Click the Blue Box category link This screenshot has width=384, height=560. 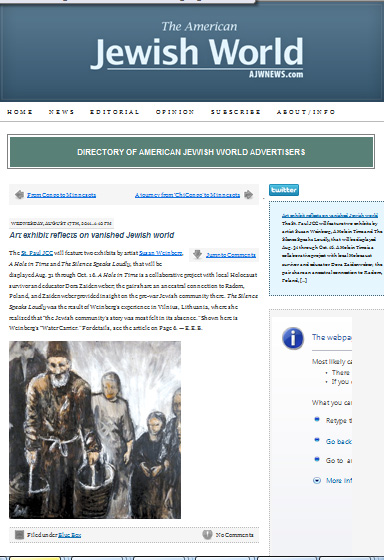tap(70, 535)
